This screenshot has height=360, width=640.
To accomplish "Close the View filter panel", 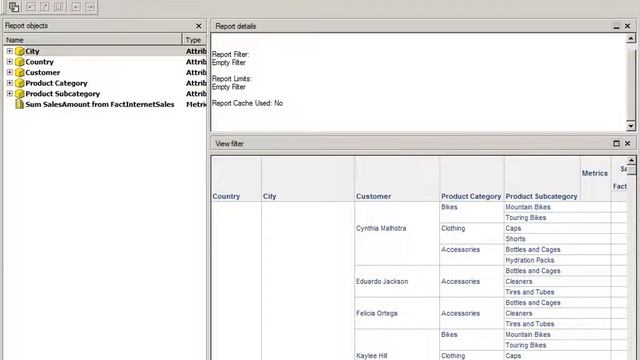I will (x=628, y=144).
